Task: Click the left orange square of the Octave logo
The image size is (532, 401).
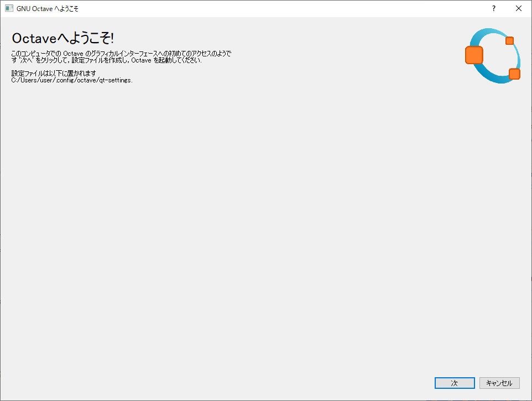Action: coord(474,55)
